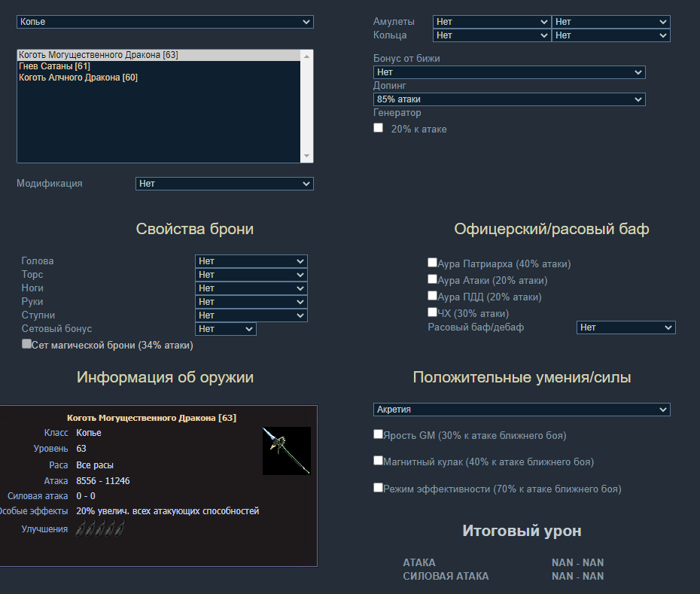Enable Аура Атаки (20% атаки)
This screenshot has width=700, height=594.
tap(432, 279)
